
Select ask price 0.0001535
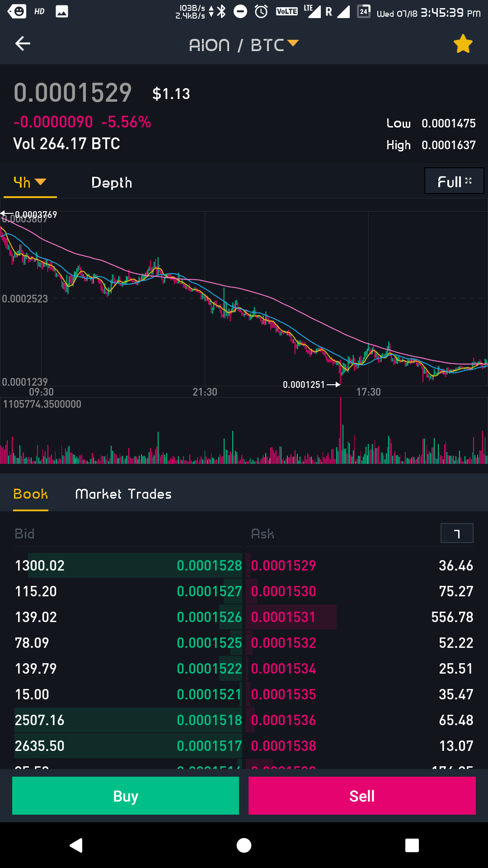coord(283,694)
